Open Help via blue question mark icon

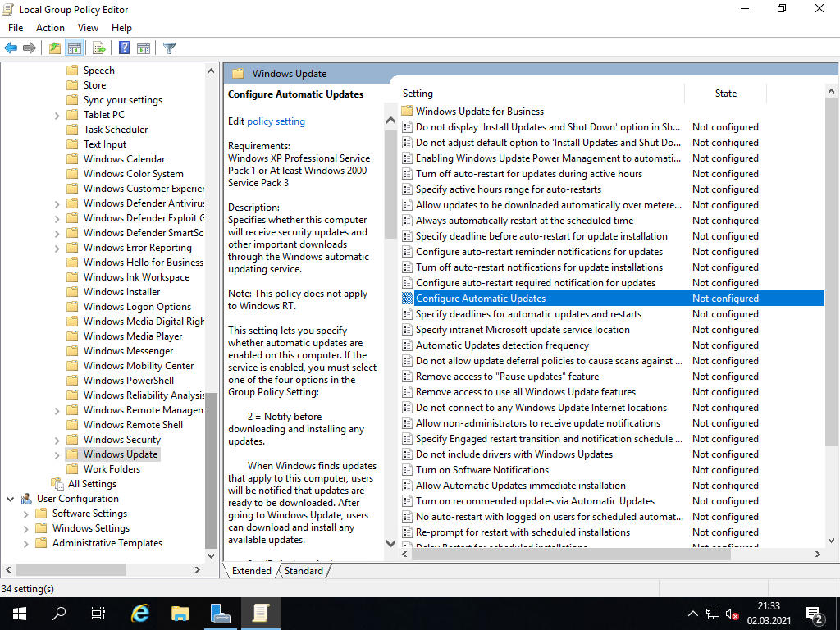(x=124, y=48)
